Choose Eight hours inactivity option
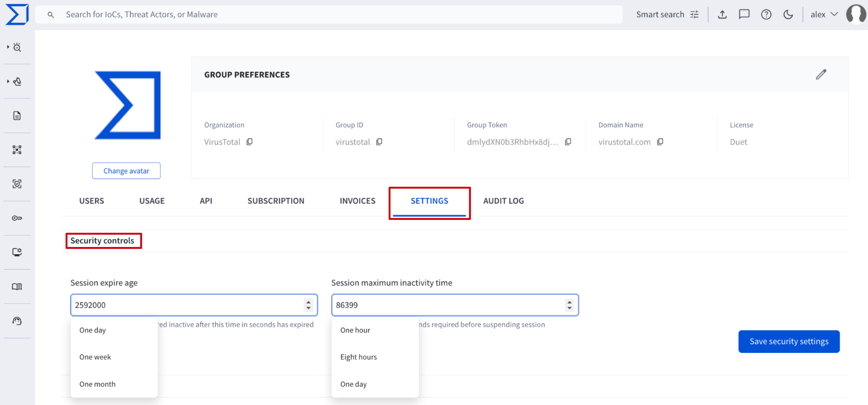The width and height of the screenshot is (868, 405). pos(358,357)
